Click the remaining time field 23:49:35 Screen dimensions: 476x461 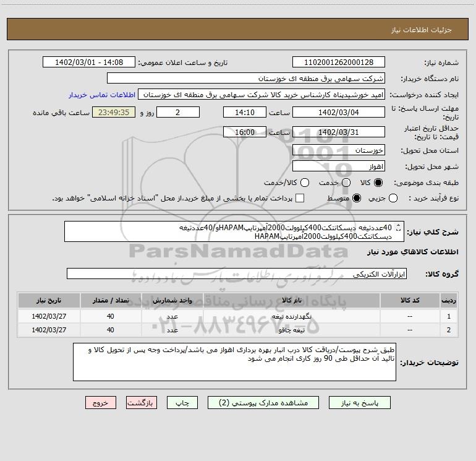click(114, 112)
